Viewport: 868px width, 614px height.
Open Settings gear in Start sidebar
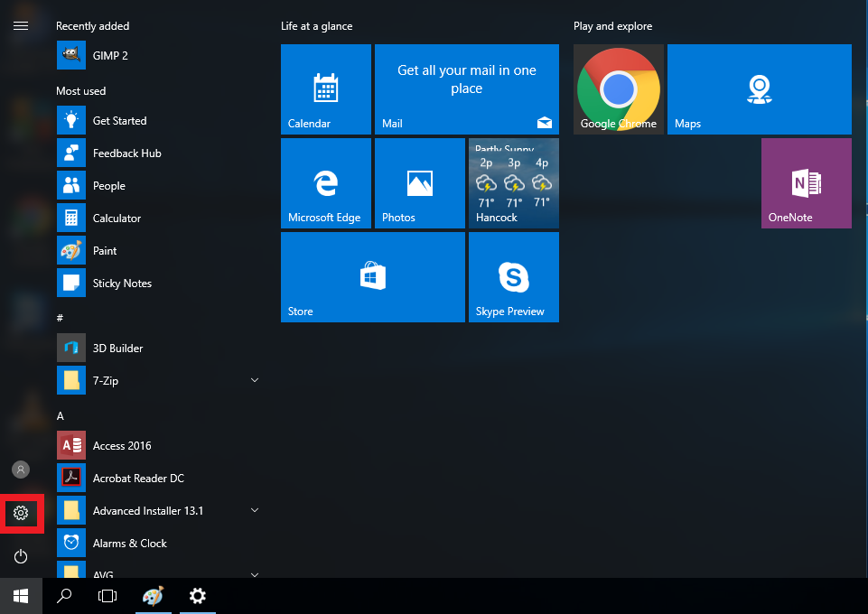tap(21, 514)
